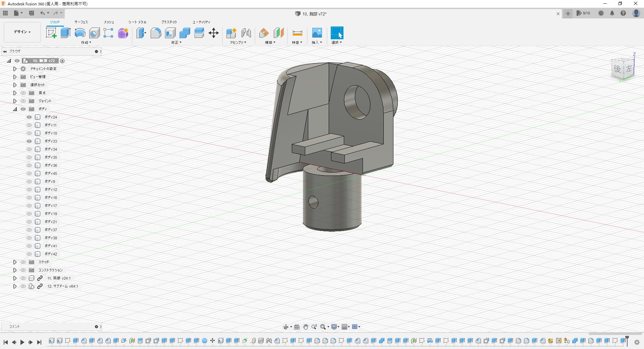Image resolution: width=644 pixels, height=349 pixels.
Task: Show ボディ11 via its visibility icon
Action: coord(29,125)
